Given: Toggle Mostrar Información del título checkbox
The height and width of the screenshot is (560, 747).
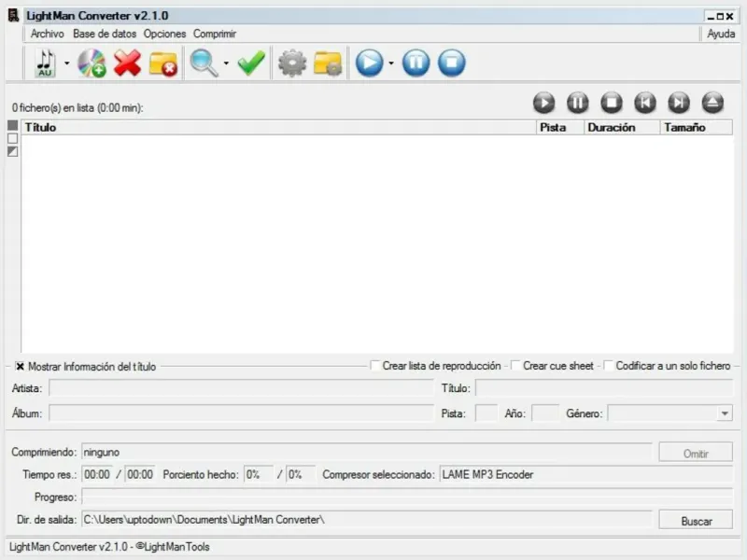Looking at the screenshot, I should pos(20,366).
